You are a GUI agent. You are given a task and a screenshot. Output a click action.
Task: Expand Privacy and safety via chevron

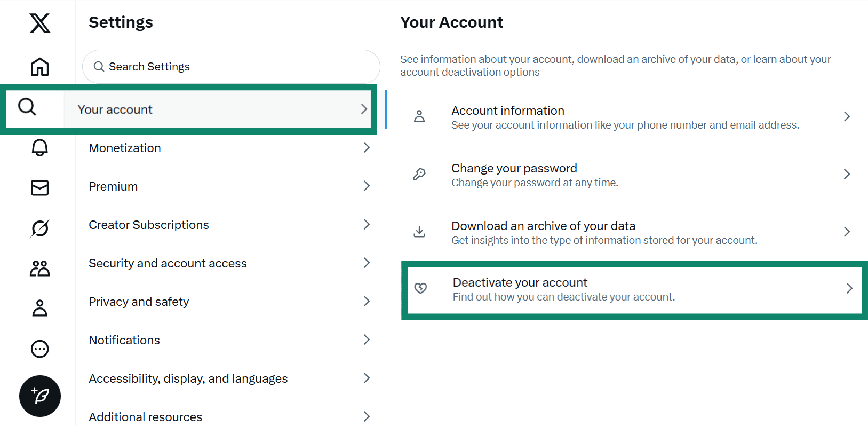(x=367, y=301)
